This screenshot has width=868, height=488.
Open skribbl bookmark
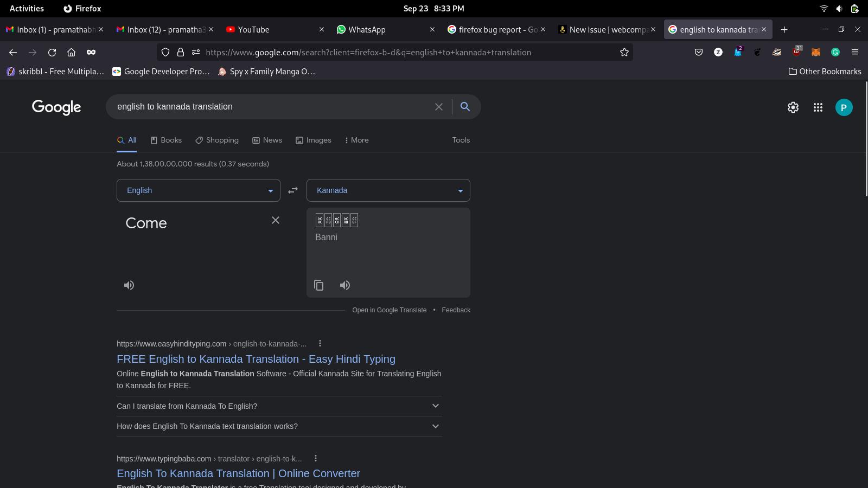[x=55, y=72]
